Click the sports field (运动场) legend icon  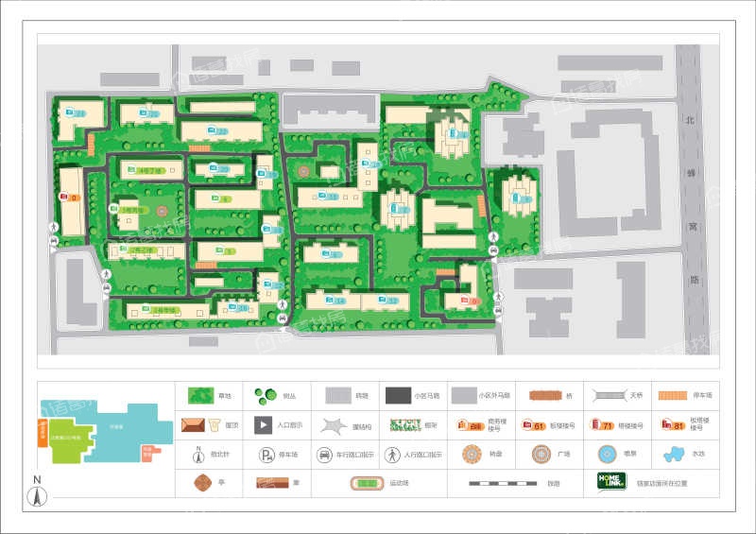tap(367, 483)
